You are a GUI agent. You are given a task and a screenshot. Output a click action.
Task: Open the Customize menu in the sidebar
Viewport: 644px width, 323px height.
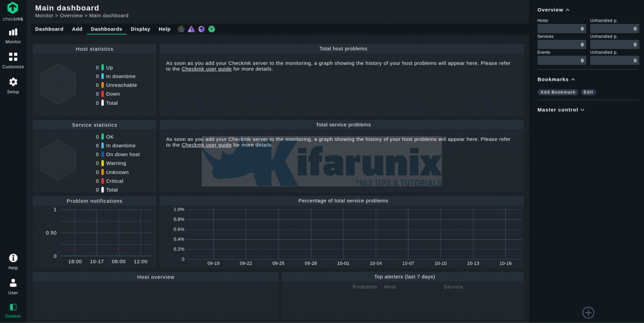[x=13, y=60]
